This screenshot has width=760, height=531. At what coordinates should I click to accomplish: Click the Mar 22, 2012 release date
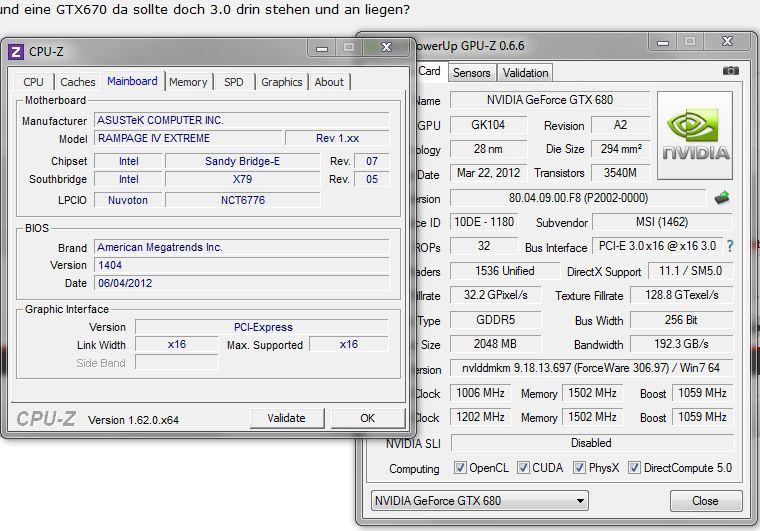point(488,172)
